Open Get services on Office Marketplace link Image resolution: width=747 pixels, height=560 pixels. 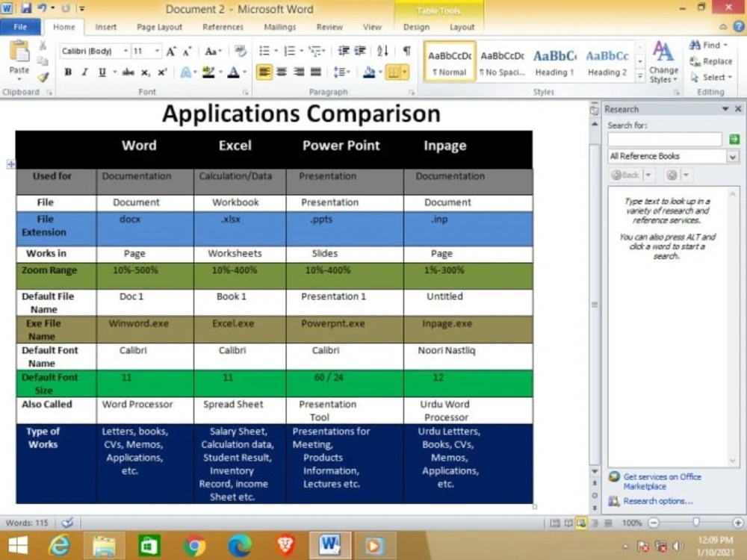662,482
